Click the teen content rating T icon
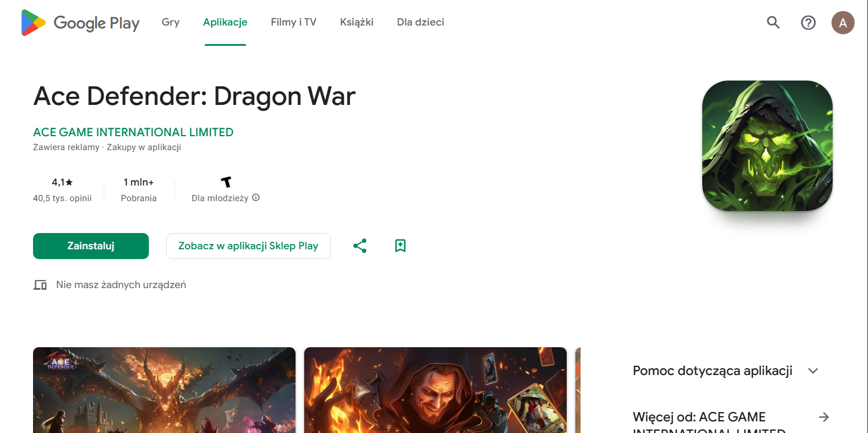The image size is (868, 433). click(226, 182)
